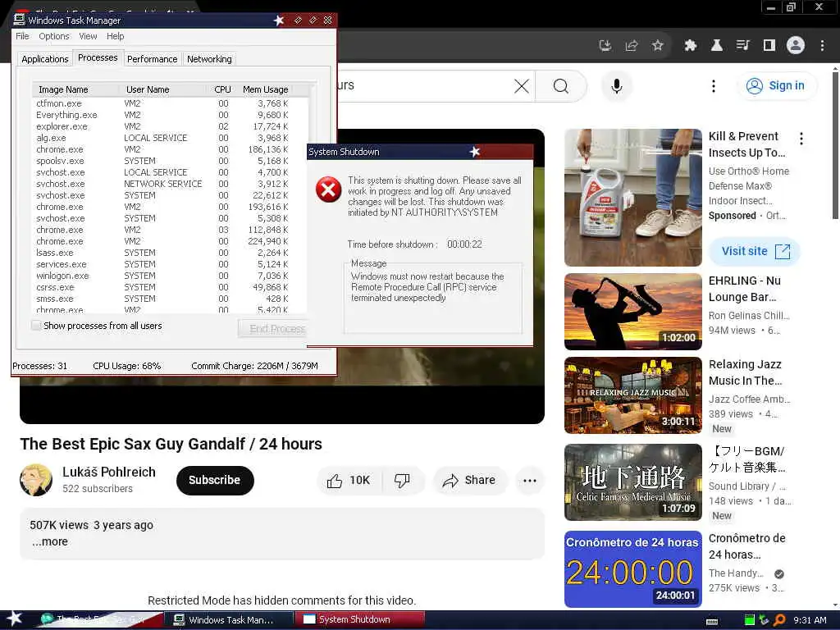Check Show processes from all users
Viewport: 840px width, 630px height.
tap(36, 325)
